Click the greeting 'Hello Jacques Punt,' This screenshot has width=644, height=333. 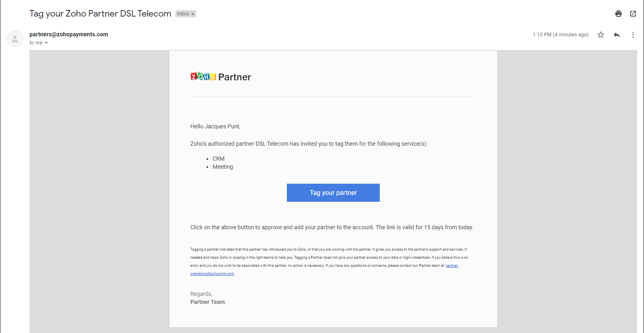pos(215,126)
